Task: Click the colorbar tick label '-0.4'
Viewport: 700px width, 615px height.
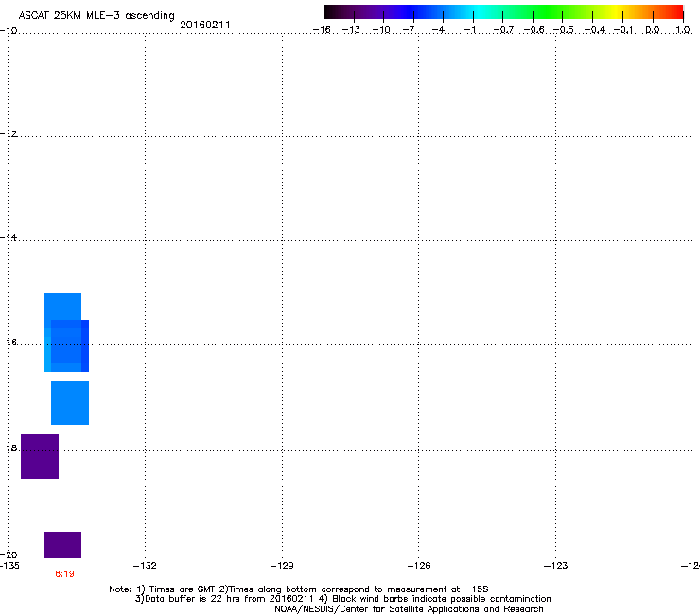Action: (x=594, y=30)
